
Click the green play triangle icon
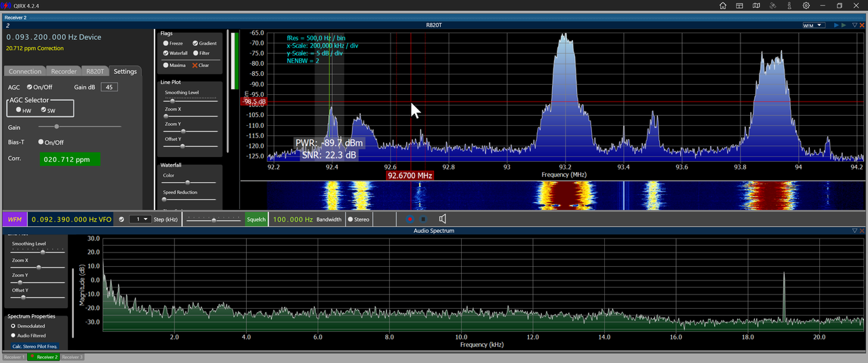point(844,25)
